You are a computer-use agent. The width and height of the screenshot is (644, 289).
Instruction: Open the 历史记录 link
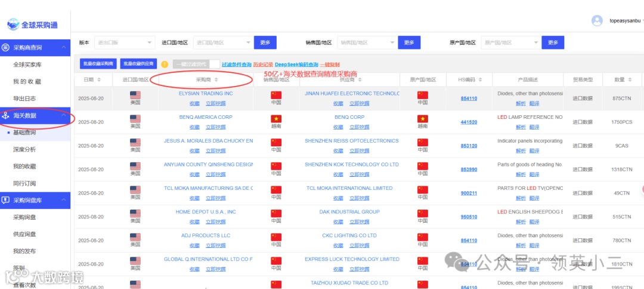[264, 64]
